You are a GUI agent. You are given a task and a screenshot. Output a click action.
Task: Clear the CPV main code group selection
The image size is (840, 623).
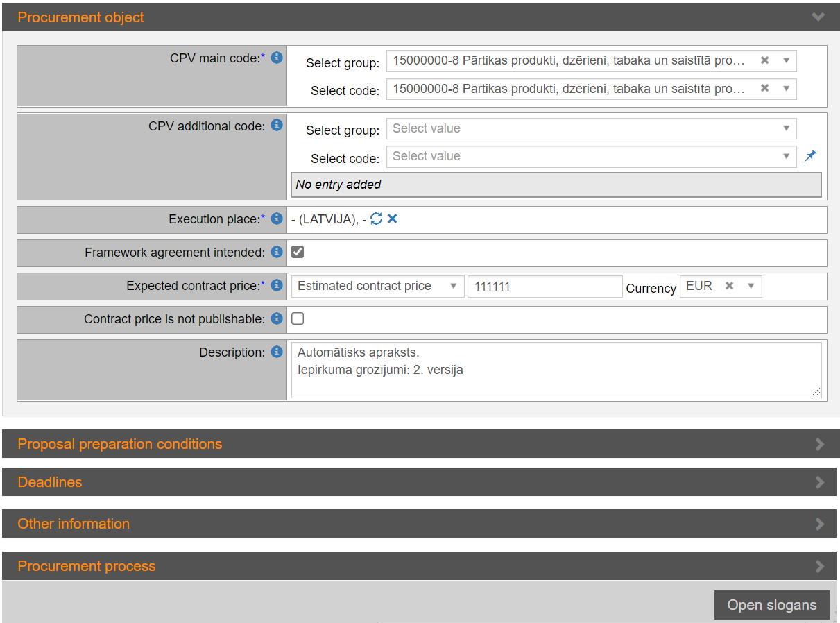click(764, 60)
